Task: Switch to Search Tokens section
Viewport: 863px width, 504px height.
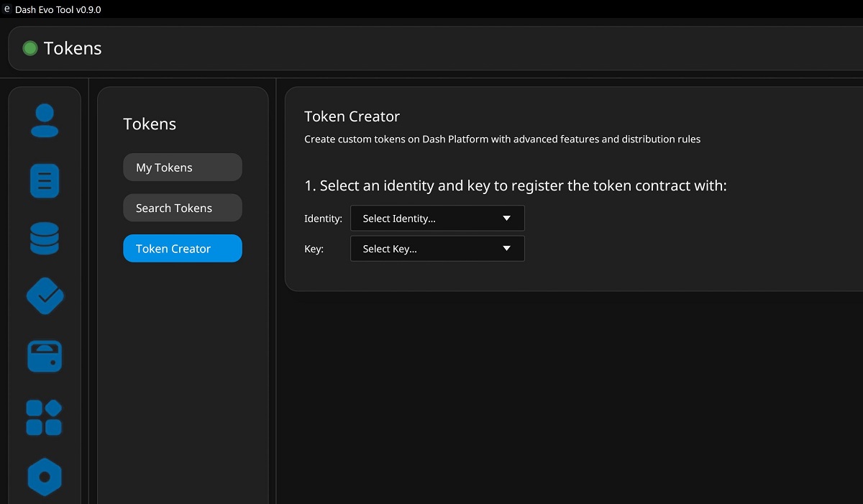Action: pyautogui.click(x=183, y=208)
